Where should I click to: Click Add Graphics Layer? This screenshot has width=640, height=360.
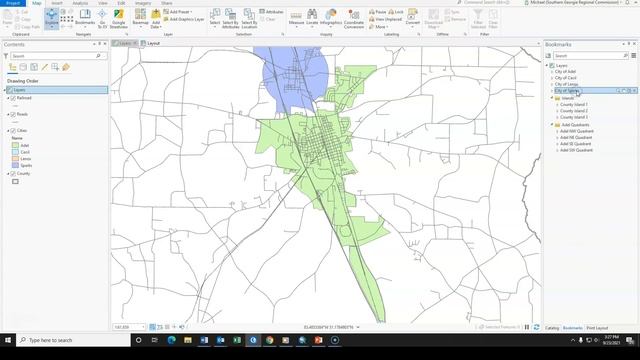[x=183, y=19]
